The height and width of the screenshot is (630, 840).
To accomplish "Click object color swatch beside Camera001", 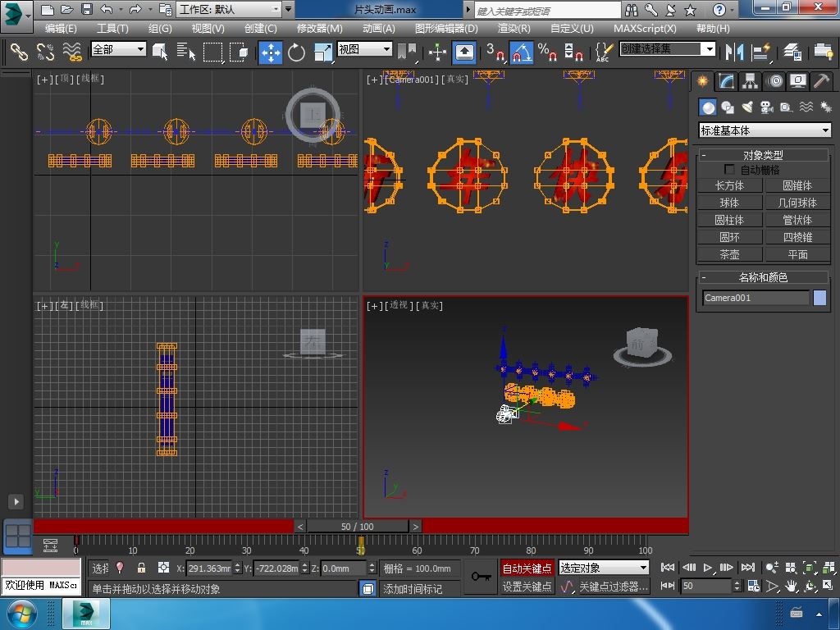I will 819,298.
